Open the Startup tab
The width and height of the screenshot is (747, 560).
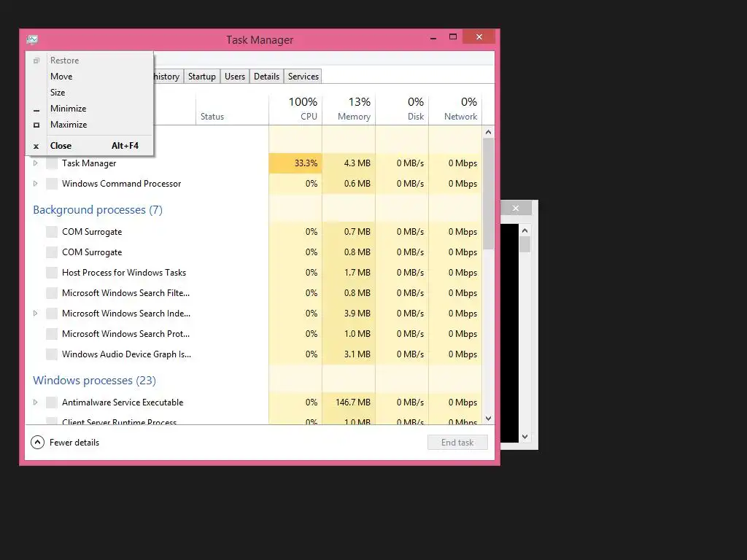click(x=202, y=77)
